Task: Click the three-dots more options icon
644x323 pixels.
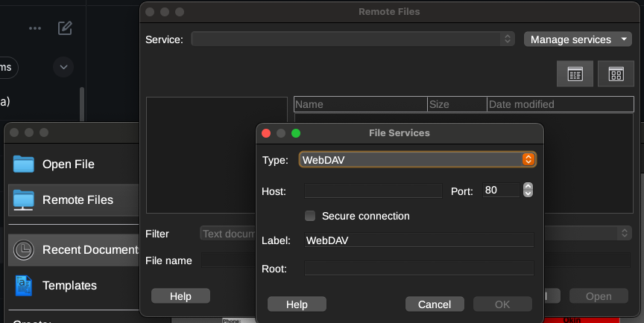Action: [x=35, y=28]
